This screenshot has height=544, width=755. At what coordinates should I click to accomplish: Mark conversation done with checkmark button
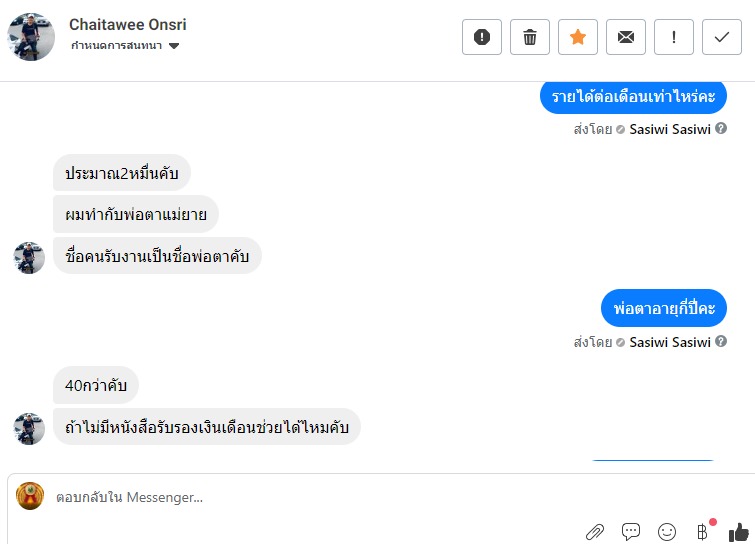[x=722, y=37]
